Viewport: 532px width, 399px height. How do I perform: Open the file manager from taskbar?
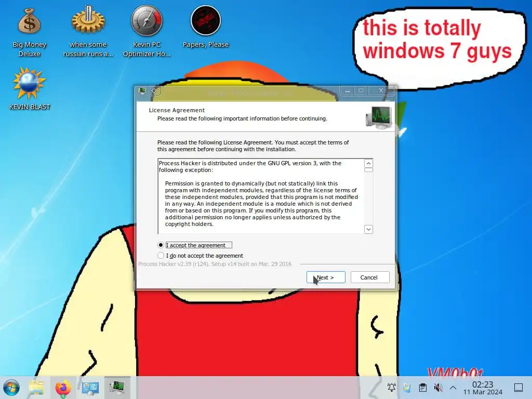(36, 388)
